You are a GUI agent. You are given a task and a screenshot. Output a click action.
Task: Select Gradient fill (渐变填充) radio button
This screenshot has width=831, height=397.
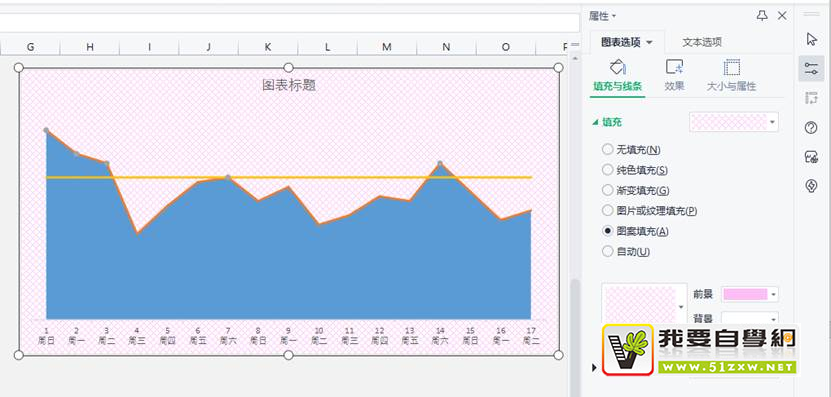tap(607, 190)
